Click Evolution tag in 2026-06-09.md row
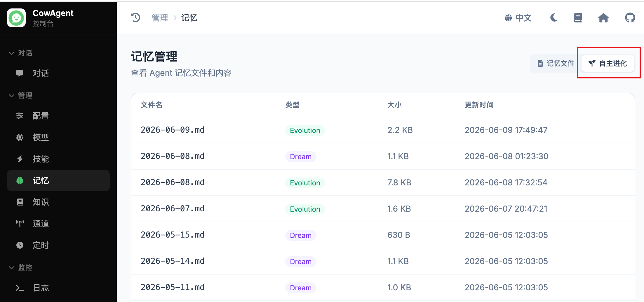Image resolution: width=644 pixels, height=302 pixels. tap(305, 130)
